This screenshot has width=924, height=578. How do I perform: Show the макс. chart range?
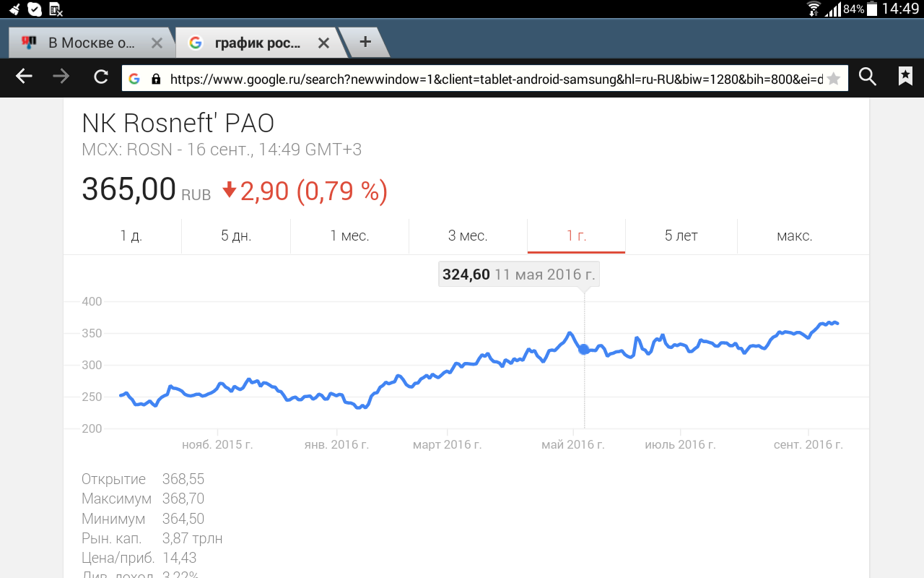(x=795, y=236)
